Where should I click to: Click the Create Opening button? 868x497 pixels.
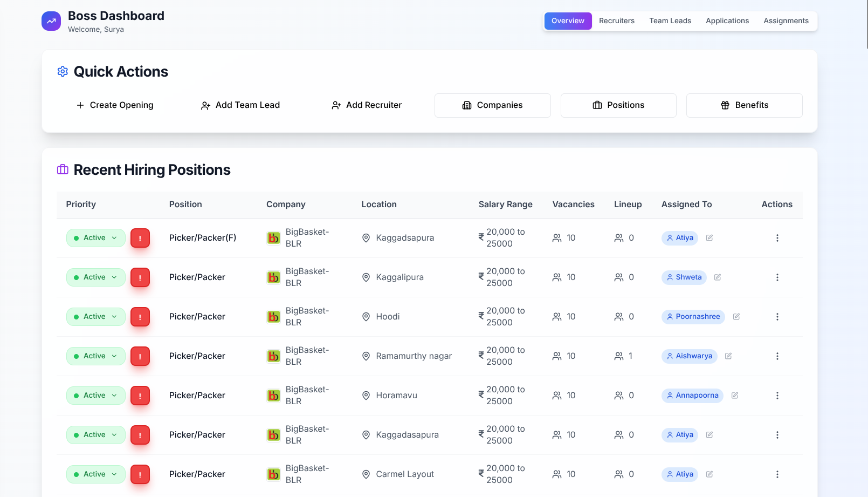(115, 105)
